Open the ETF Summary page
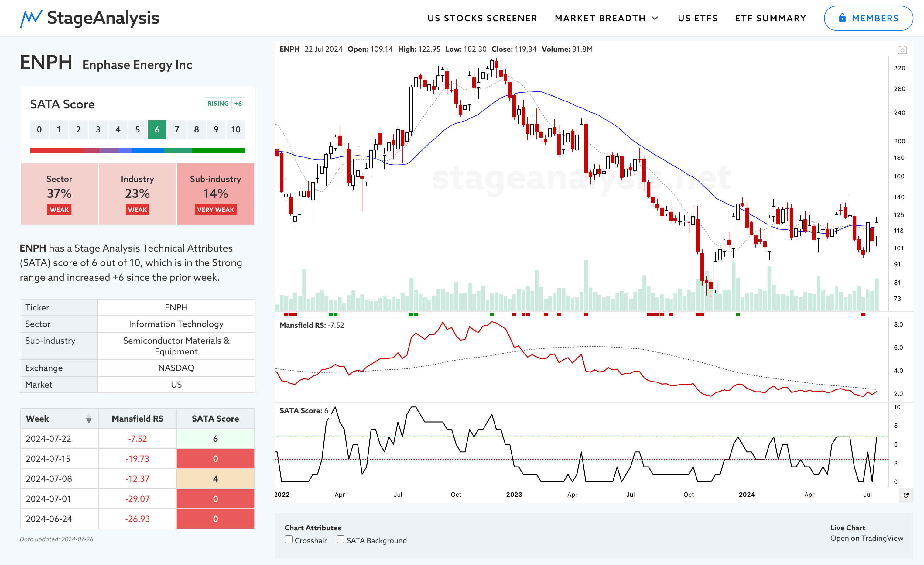This screenshot has width=924, height=565. tap(771, 18)
